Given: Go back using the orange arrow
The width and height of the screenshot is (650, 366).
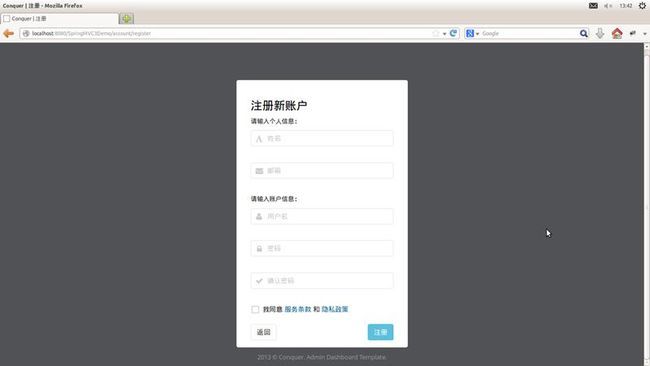Looking at the screenshot, I should click(x=8, y=34).
